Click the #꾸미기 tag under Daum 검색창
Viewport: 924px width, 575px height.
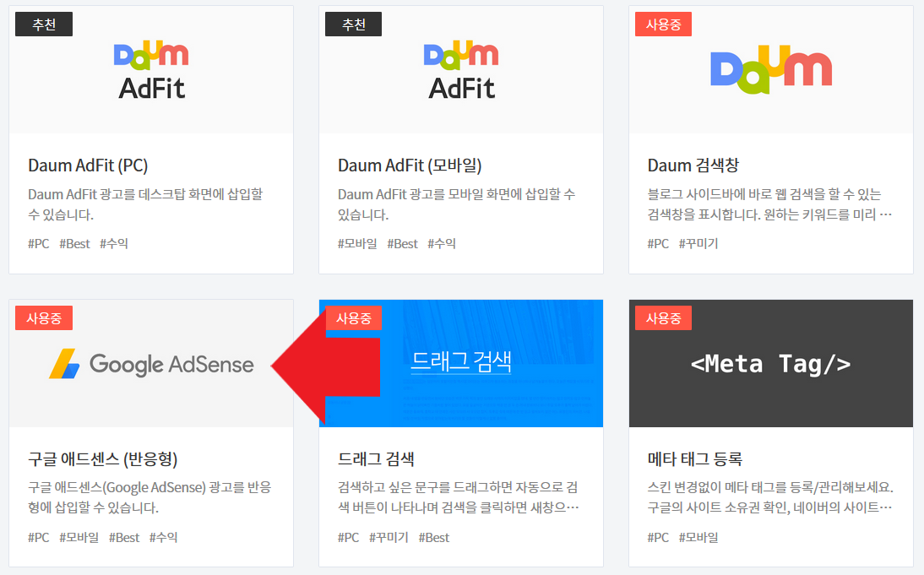coord(698,243)
